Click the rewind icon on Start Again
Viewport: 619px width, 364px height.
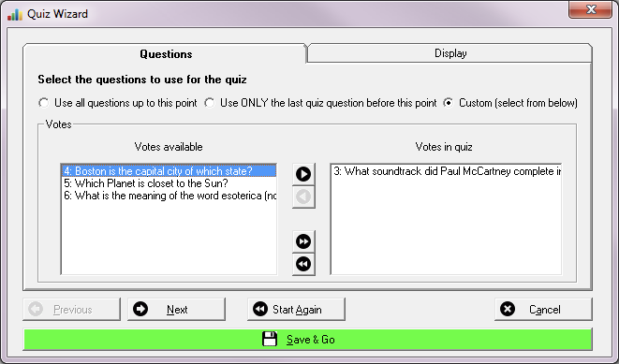(x=260, y=309)
